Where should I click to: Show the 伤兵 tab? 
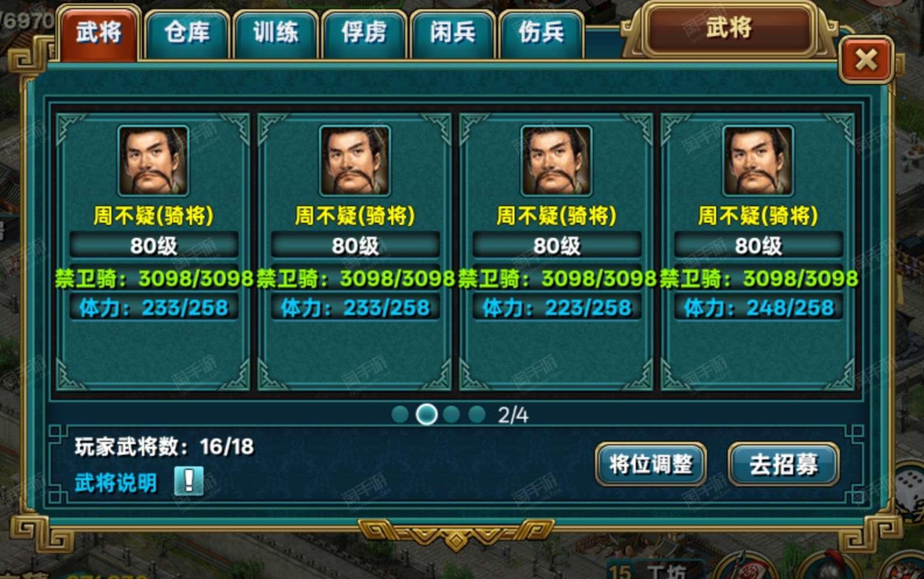click(x=541, y=33)
